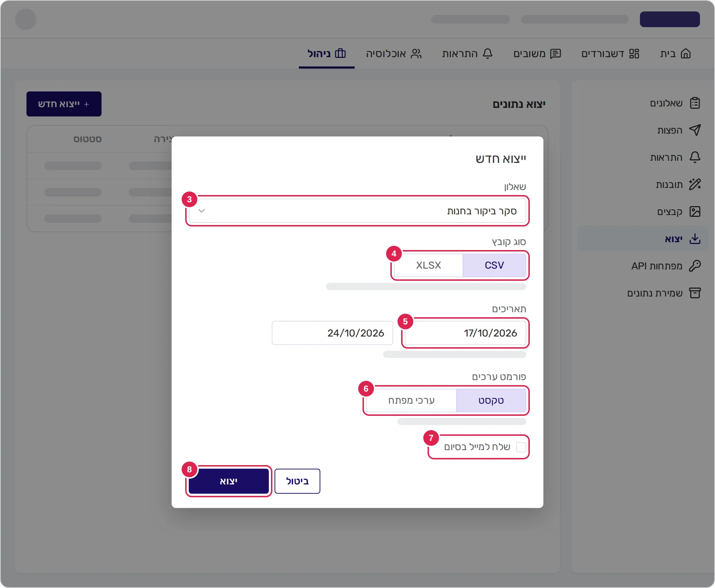Open שאלונים in the sidebar
Viewport: 715px width, 588px height.
point(643,103)
